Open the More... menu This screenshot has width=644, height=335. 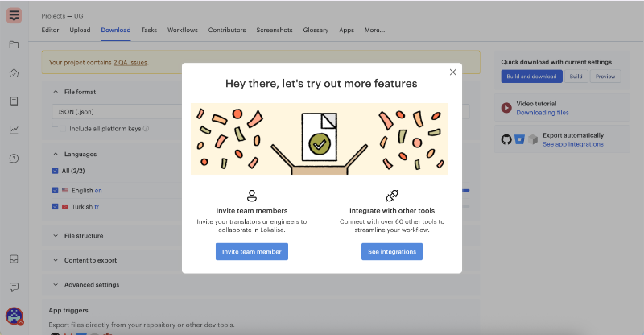(x=374, y=30)
